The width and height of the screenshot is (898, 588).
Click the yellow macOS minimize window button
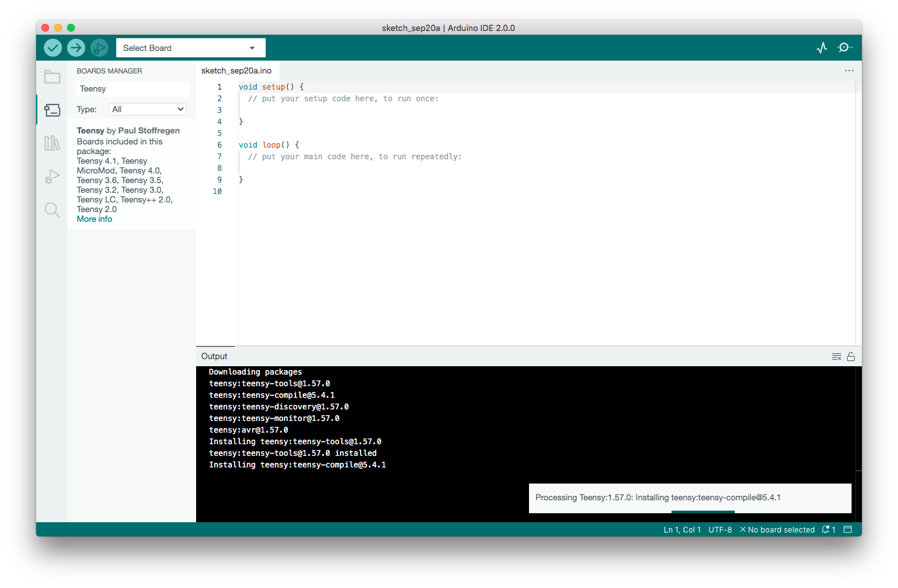58,28
